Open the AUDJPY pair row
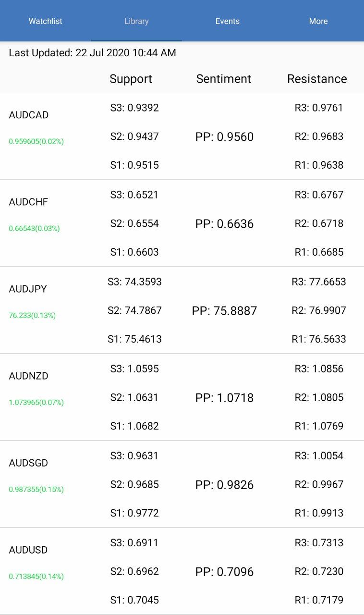364x615 pixels. click(x=28, y=289)
